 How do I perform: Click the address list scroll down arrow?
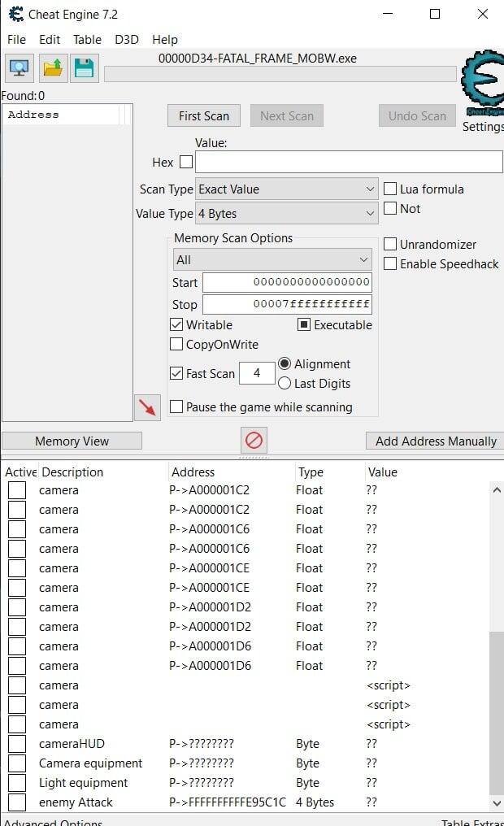[x=496, y=802]
